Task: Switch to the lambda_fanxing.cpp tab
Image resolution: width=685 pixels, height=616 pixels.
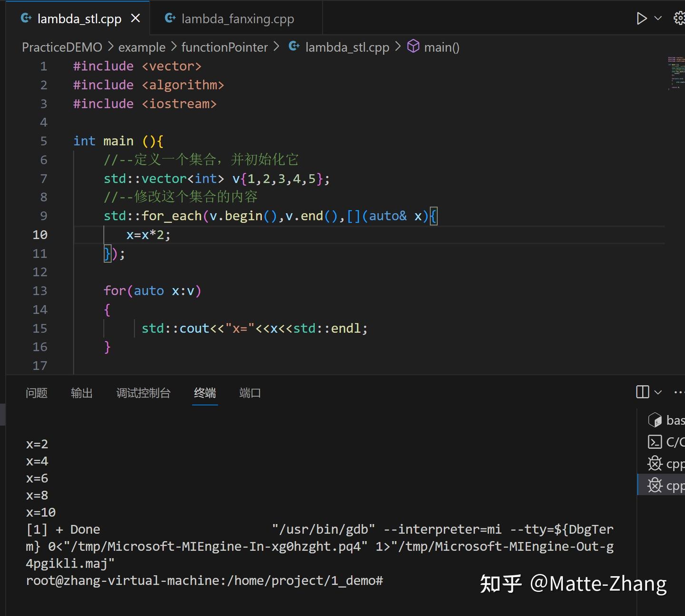Action: (237, 19)
